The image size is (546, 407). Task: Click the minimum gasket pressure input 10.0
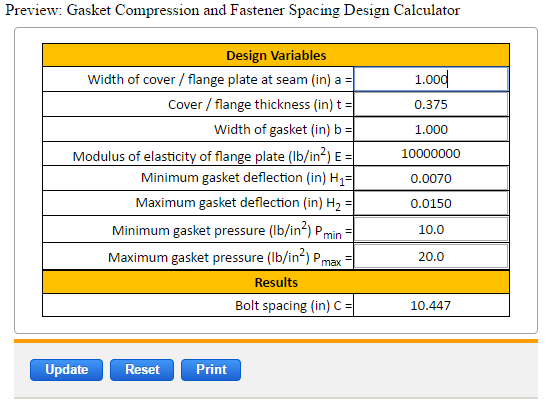pos(431,229)
